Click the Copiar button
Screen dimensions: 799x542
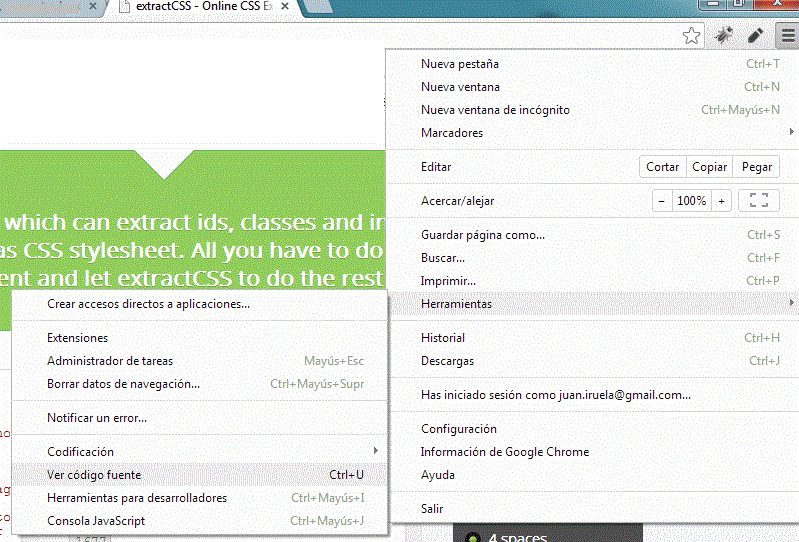[710, 167]
